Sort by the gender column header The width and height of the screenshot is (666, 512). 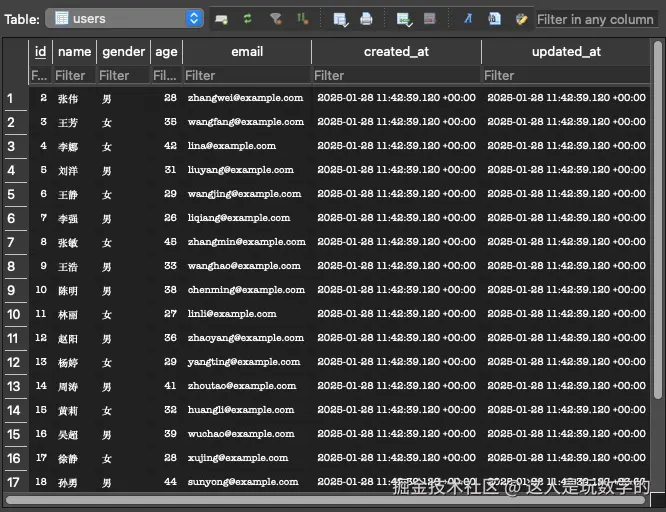point(124,52)
